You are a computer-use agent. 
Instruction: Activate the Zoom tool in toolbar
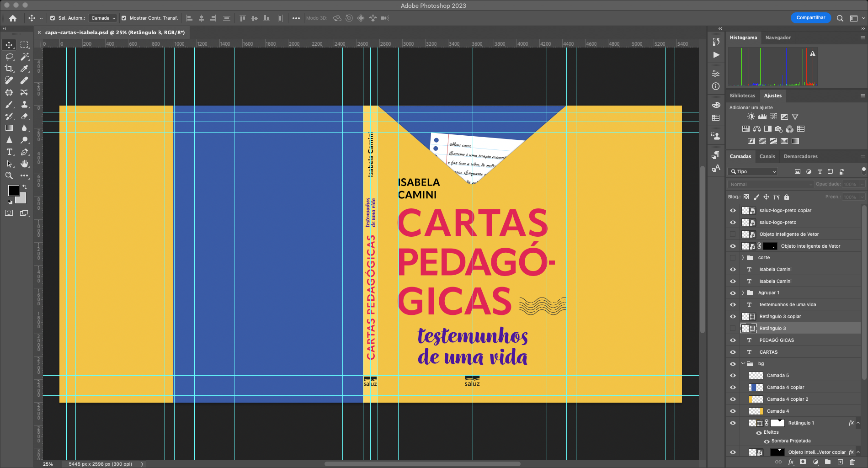(9, 175)
